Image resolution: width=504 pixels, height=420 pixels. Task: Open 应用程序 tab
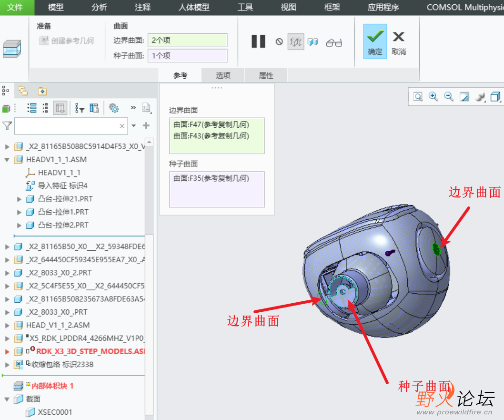click(x=383, y=7)
